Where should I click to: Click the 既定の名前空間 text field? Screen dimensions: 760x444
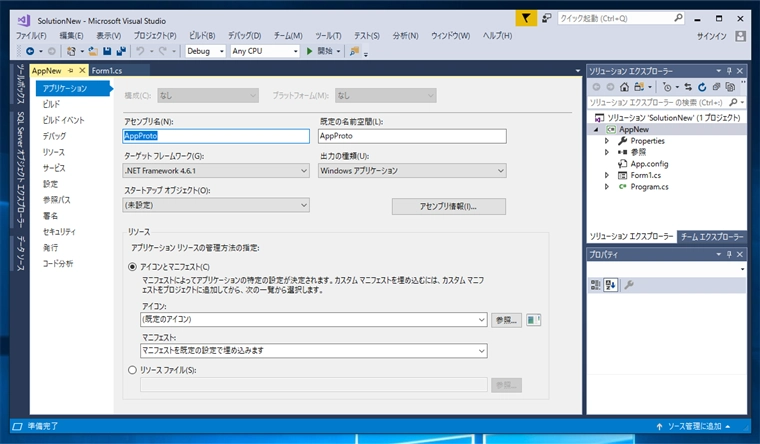click(412, 136)
